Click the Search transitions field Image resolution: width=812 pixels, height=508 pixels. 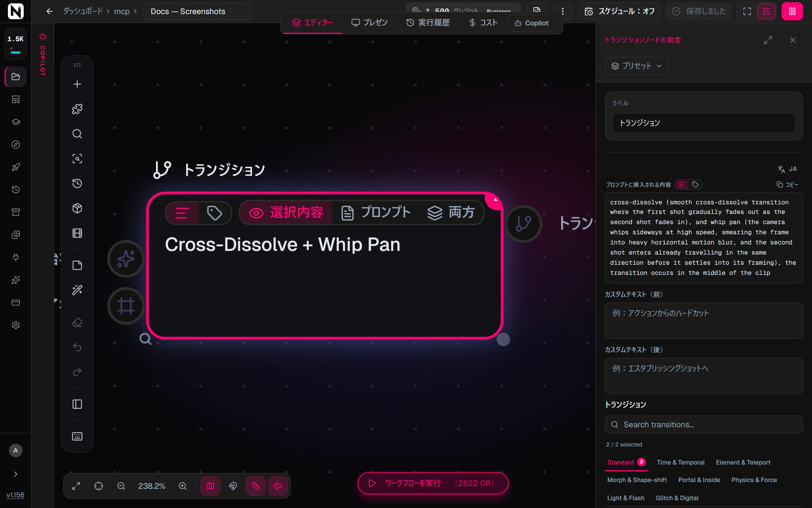704,424
